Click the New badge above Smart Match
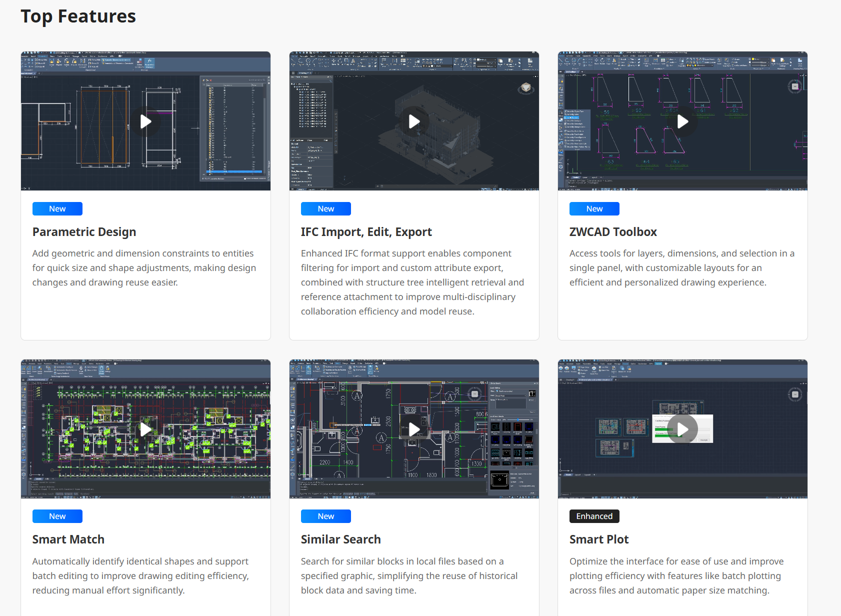Screen dimensions: 841x616 [57, 516]
